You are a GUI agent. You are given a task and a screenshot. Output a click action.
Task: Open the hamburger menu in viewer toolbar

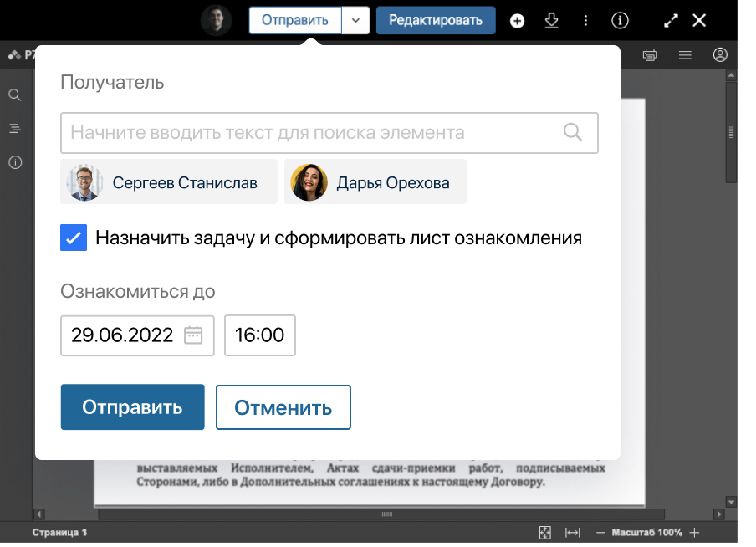coord(685,55)
